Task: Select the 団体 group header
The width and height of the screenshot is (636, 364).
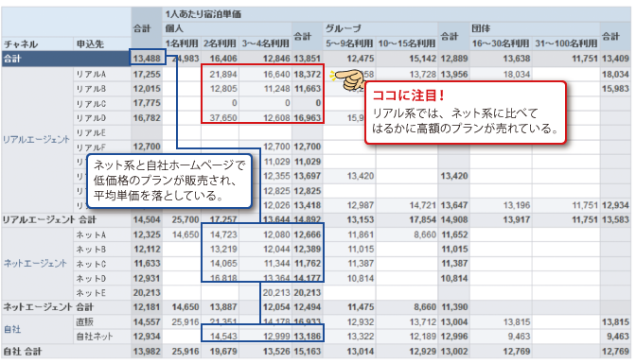Action: pos(481,28)
